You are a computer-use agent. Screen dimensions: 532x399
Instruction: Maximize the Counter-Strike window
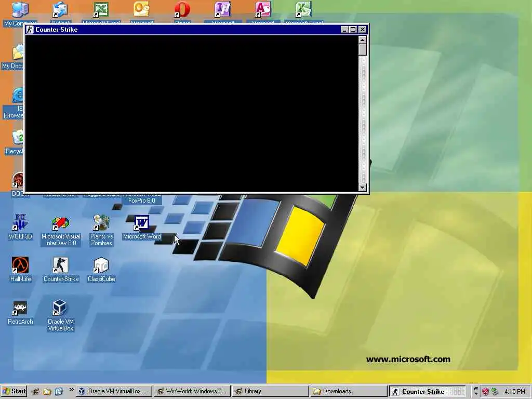353,30
